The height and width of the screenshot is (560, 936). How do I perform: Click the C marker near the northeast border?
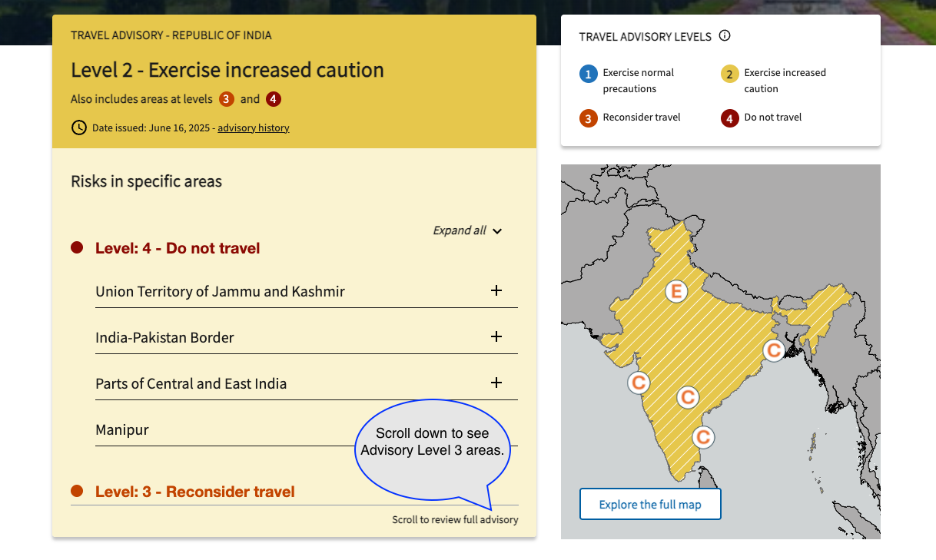(x=774, y=351)
